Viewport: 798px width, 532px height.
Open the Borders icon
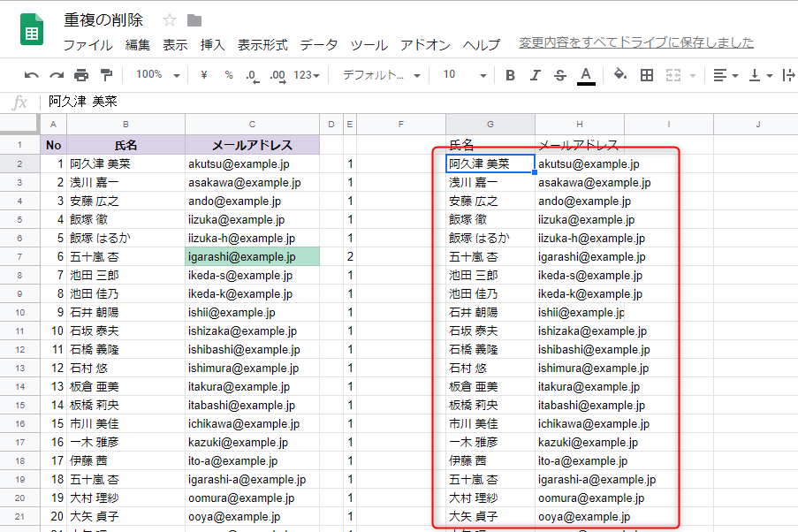[646, 75]
